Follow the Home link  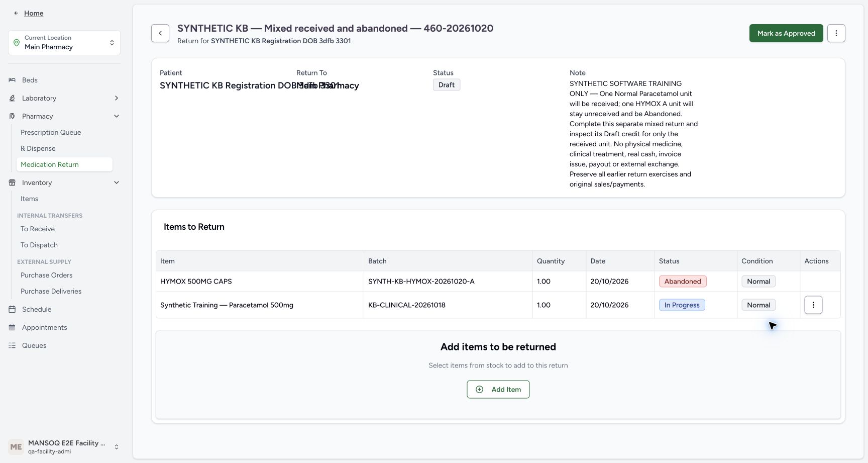click(34, 13)
